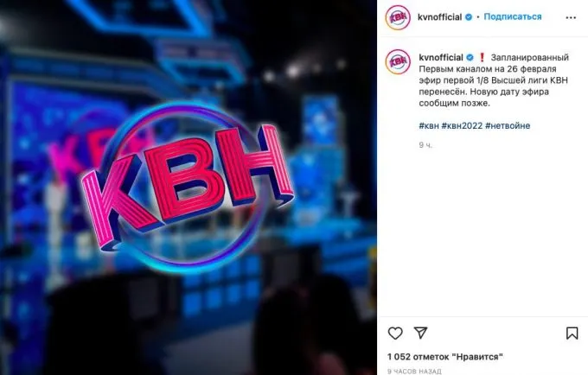Viewport: 588px width, 375px height.
Task: Open the kvnofficial avatar in the post header
Action: 398,17
